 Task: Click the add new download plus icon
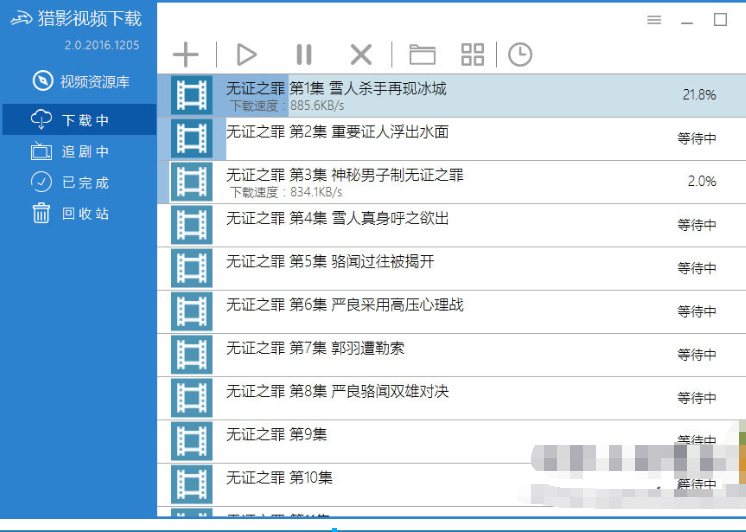186,55
